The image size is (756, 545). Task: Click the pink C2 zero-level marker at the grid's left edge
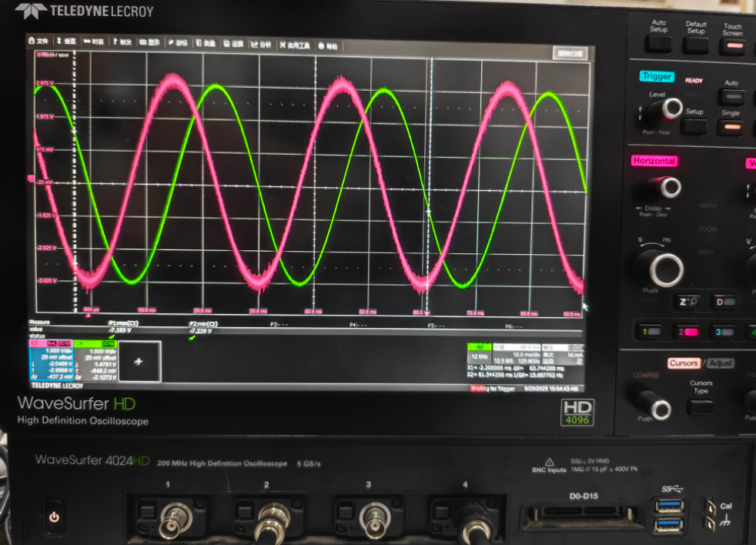pos(32,179)
